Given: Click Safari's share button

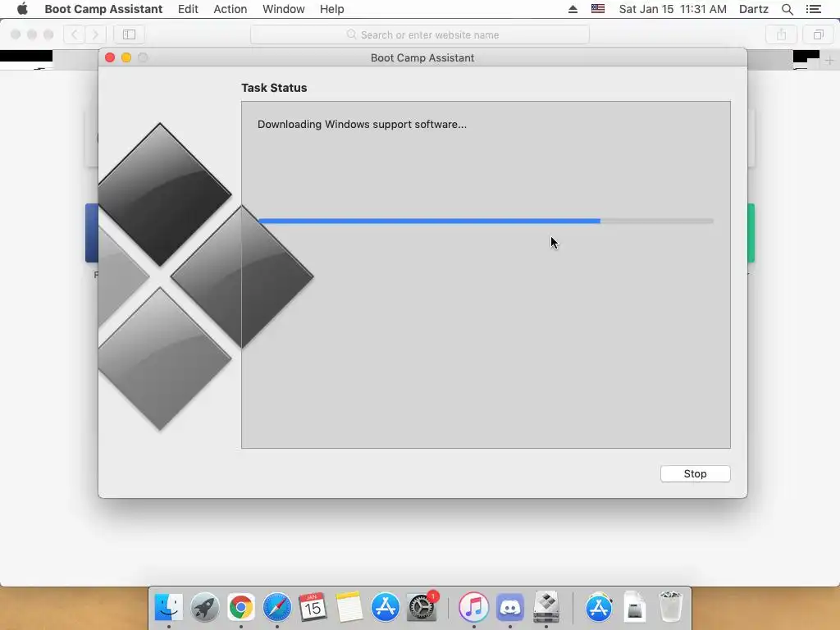Looking at the screenshot, I should (781, 34).
